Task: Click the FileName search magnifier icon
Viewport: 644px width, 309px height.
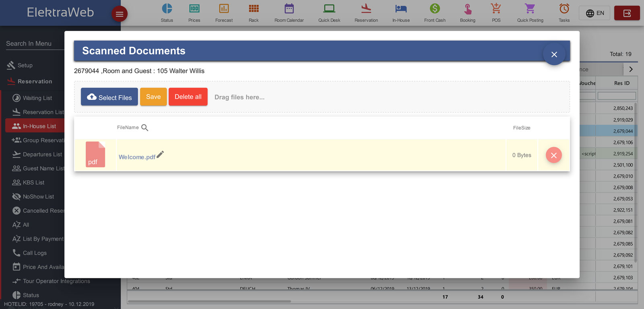Action: coord(145,128)
